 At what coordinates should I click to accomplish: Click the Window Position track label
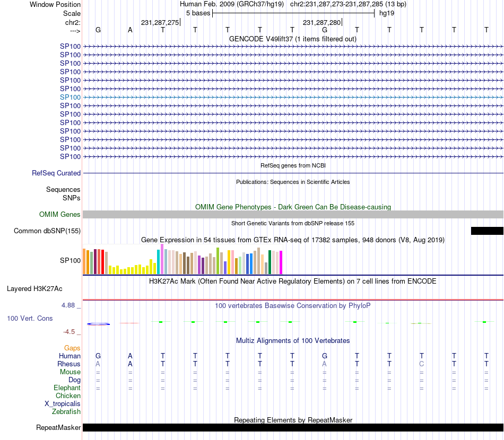55,4
